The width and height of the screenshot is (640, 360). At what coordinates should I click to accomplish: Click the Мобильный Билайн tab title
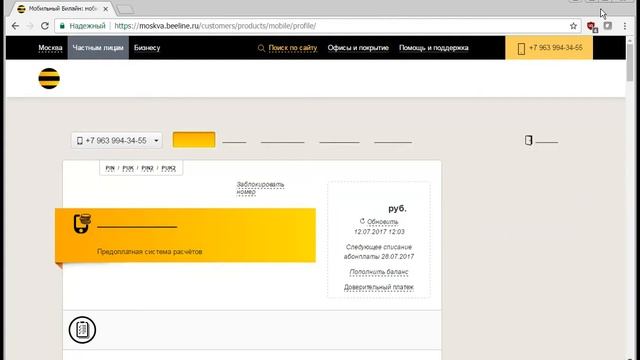63,9
